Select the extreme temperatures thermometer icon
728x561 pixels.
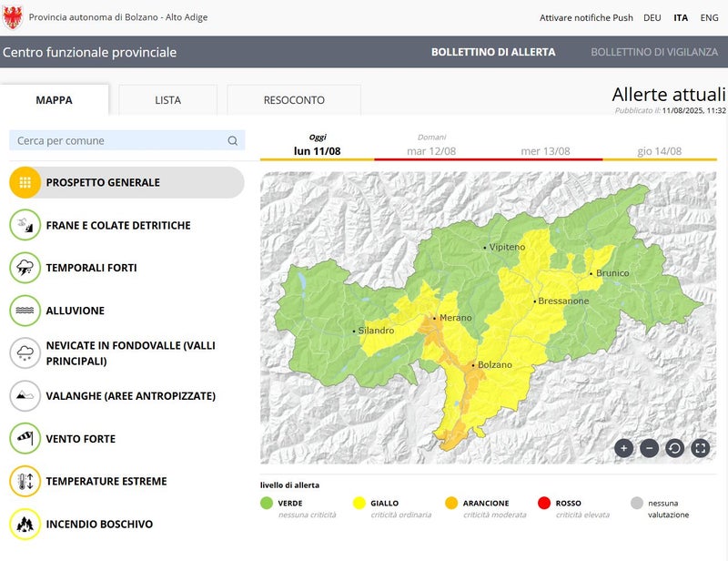[x=25, y=481]
